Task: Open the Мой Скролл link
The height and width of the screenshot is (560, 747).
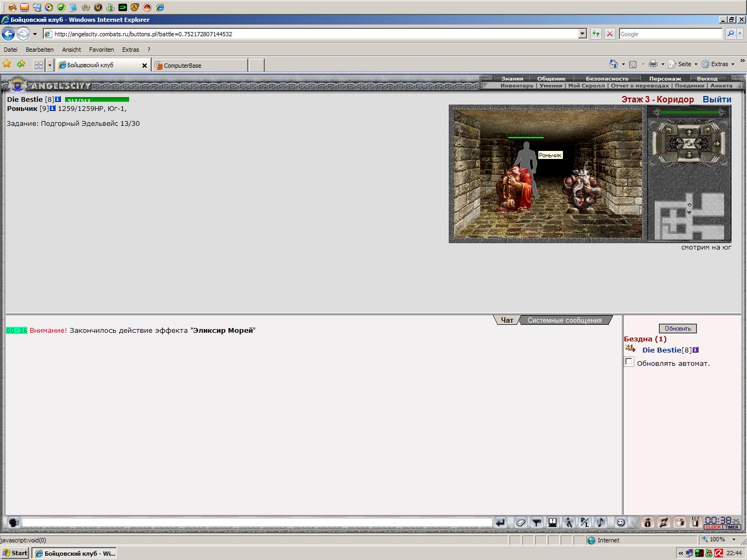Action: pyautogui.click(x=586, y=85)
